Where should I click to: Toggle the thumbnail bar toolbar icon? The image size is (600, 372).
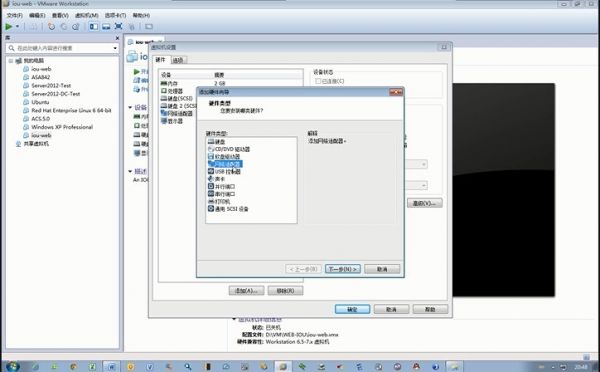(x=106, y=26)
